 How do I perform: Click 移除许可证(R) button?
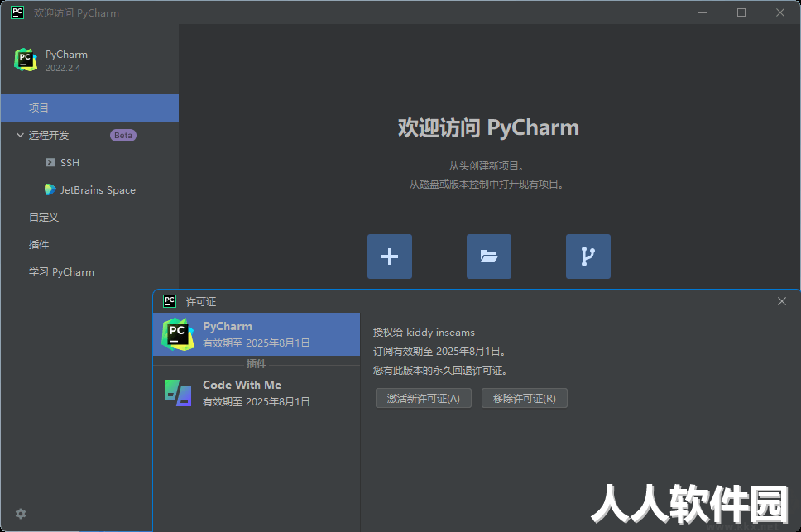(x=524, y=398)
